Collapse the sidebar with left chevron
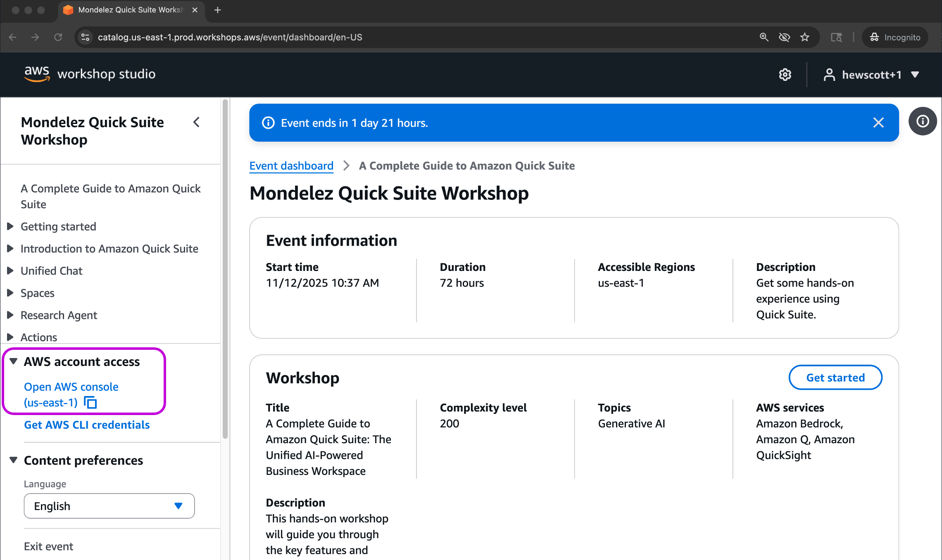The width and height of the screenshot is (942, 560). tap(197, 122)
